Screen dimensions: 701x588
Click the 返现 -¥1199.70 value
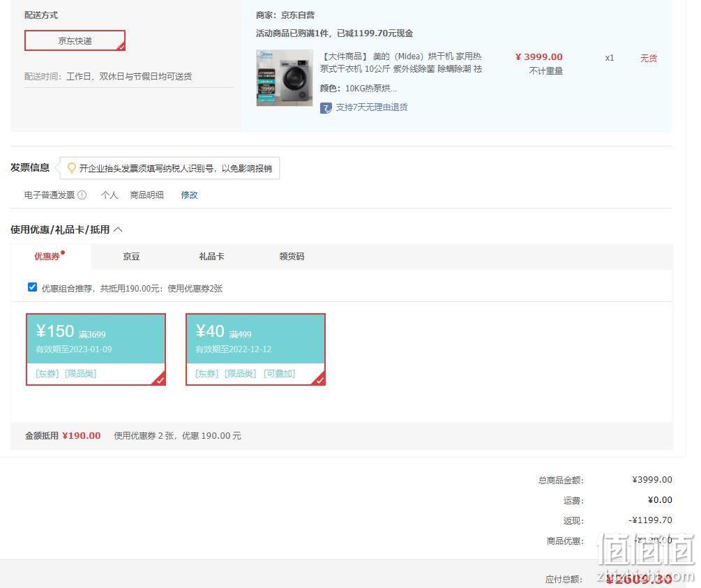click(650, 520)
